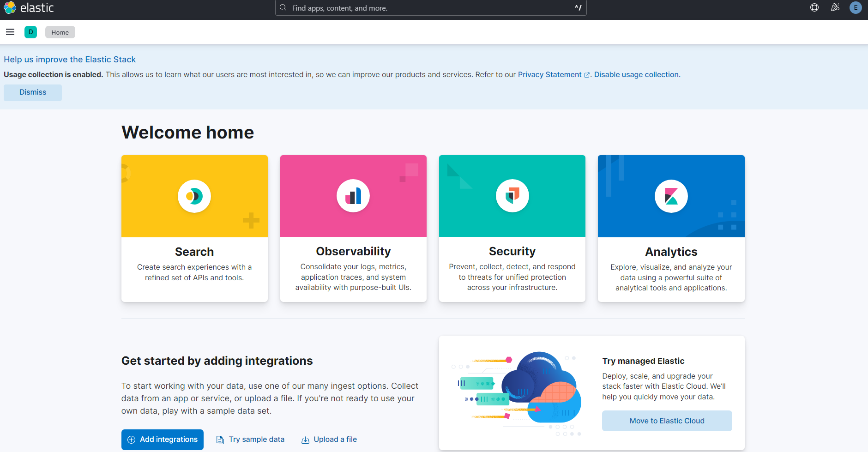Click the Enterprise Search logo icon
The width and height of the screenshot is (868, 452).
click(x=194, y=196)
